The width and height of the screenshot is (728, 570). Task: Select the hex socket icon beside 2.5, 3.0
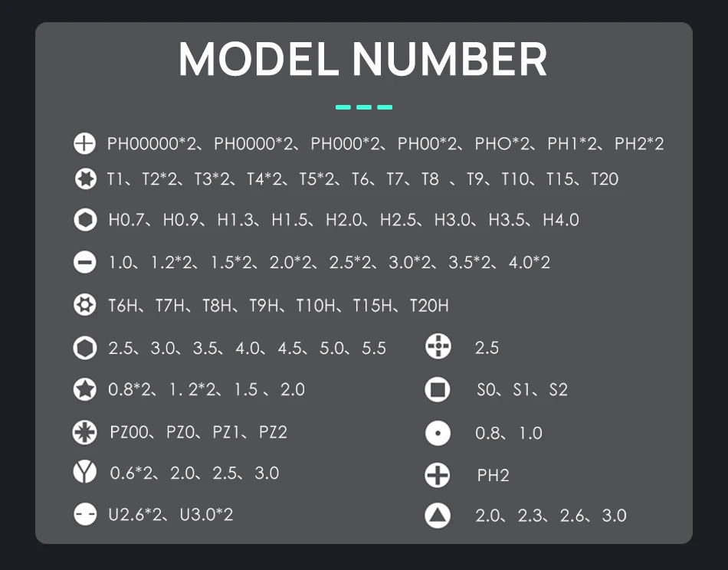85,348
